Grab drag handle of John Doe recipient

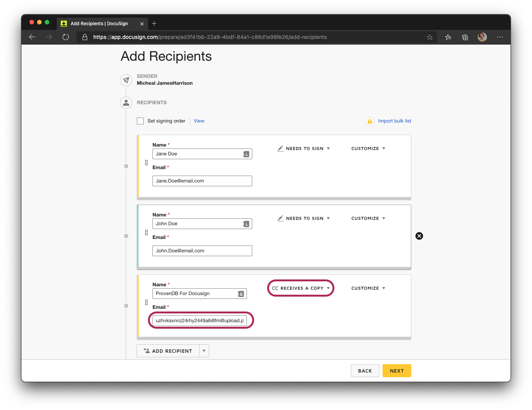tap(146, 232)
